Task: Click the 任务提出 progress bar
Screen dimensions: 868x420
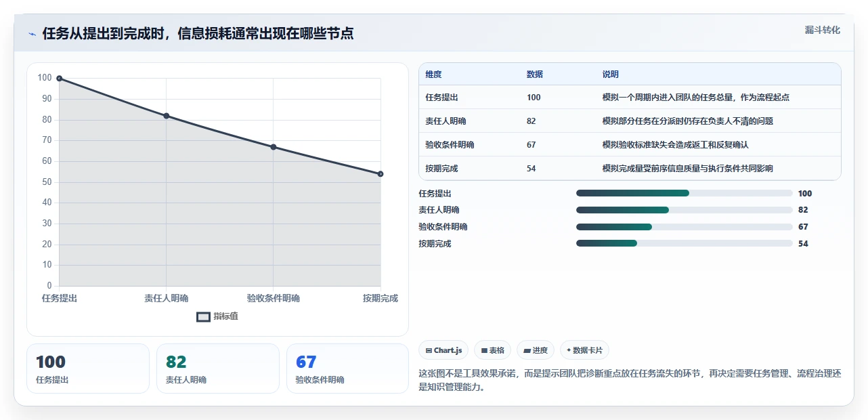Action: coord(684,193)
